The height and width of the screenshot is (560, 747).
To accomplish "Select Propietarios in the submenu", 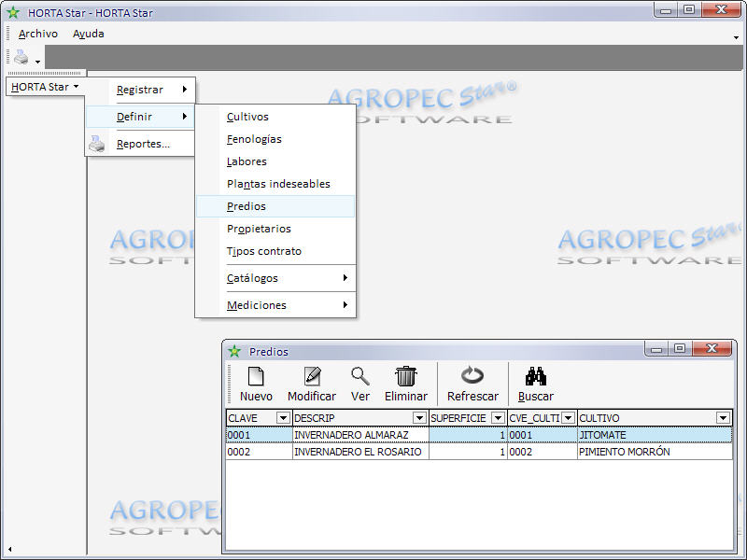I will [275, 229].
